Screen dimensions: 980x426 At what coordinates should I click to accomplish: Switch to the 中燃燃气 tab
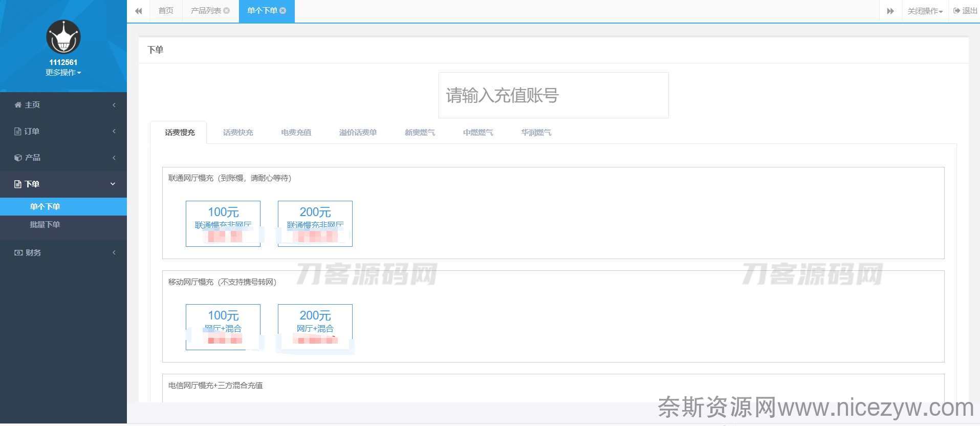pos(478,133)
